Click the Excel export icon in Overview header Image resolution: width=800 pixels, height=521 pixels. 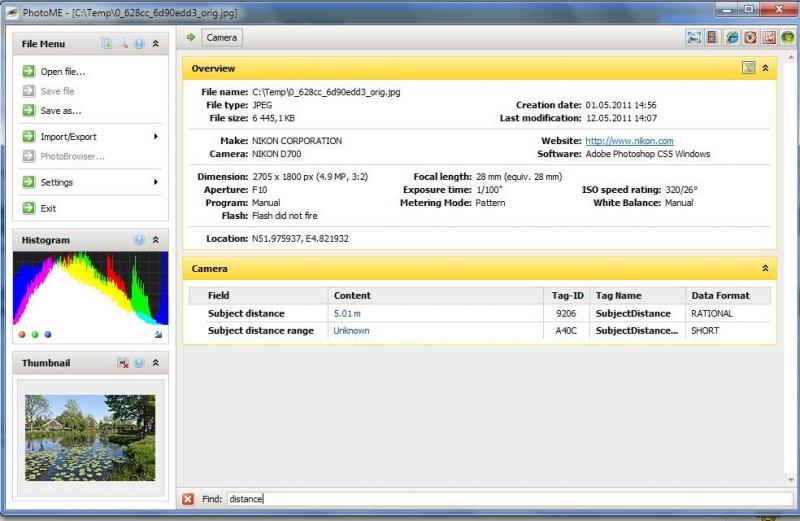coord(748,67)
